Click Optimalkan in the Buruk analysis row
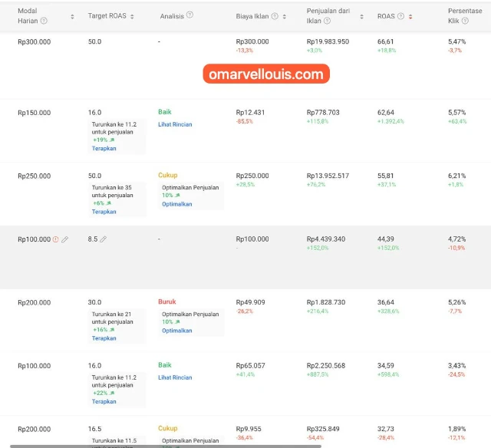 pos(176,331)
